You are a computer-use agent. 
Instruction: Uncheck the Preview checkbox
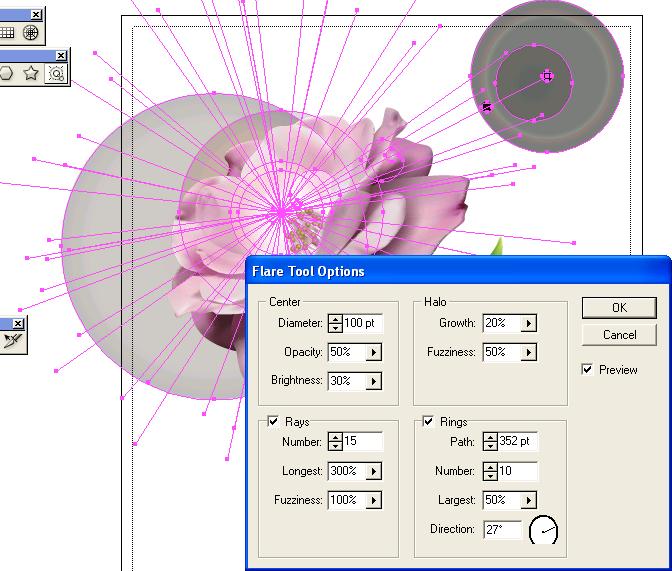[587, 369]
